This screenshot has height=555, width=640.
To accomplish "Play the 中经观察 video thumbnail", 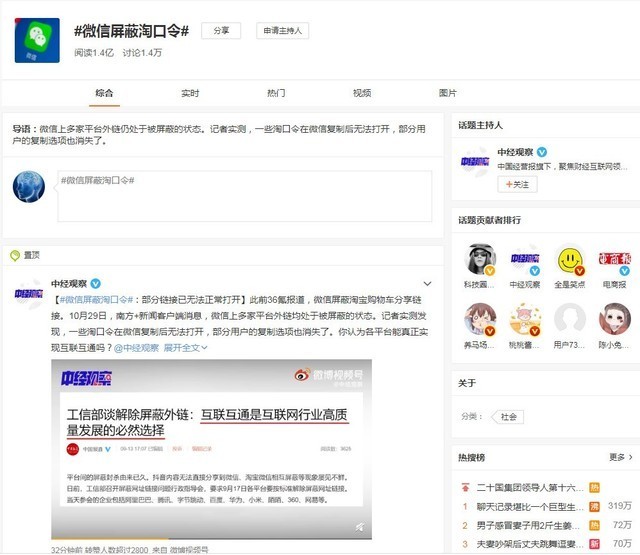I will (211, 449).
